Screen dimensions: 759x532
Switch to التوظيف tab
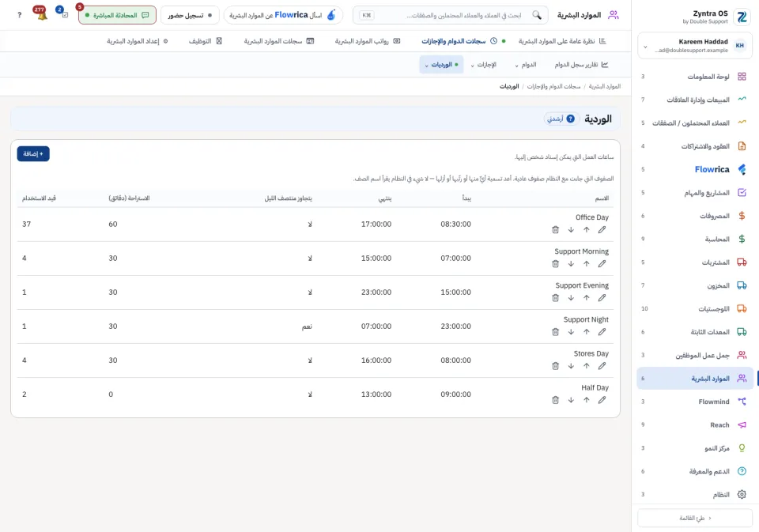point(206,41)
